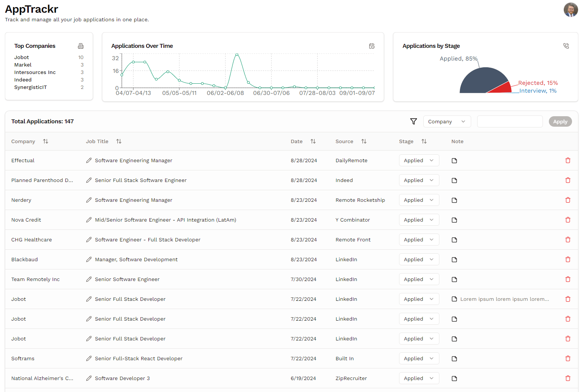
Task: Click phone icon in Applications by Stage
Action: [x=566, y=46]
